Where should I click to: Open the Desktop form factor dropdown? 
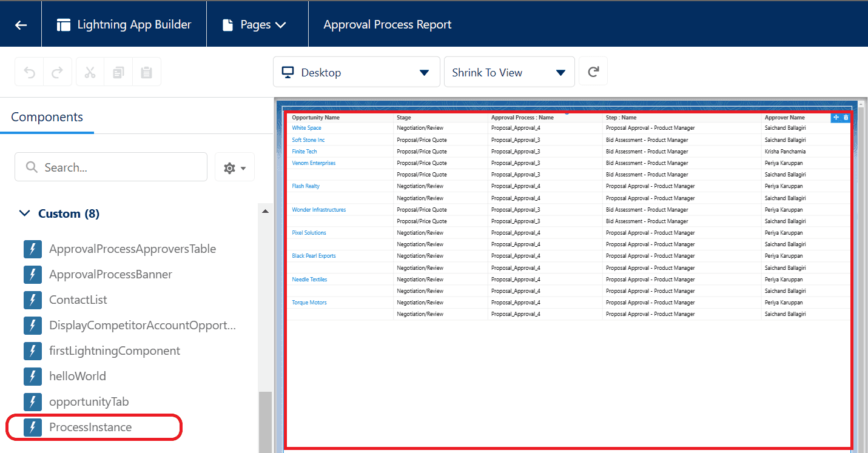click(356, 72)
